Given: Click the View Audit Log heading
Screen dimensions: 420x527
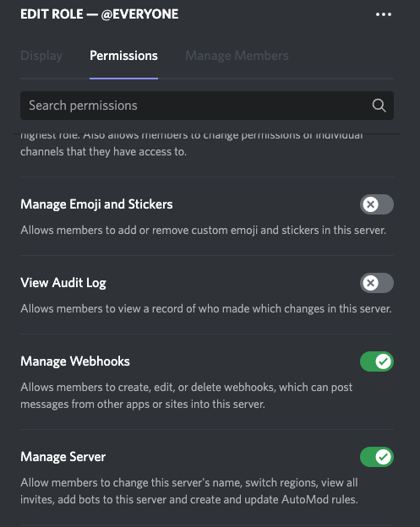Looking at the screenshot, I should click(63, 283).
